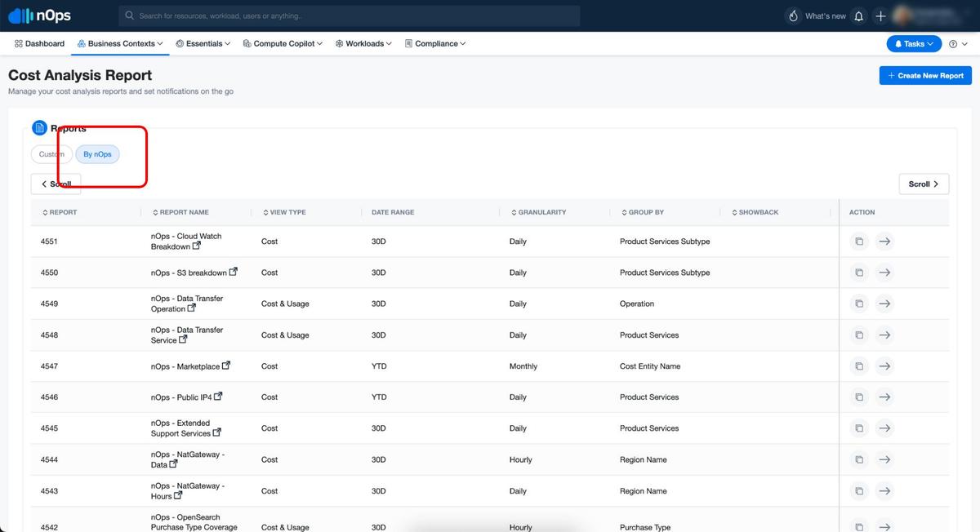980x532 pixels.
Task: Expand the Compute Copilot menu
Action: (x=283, y=44)
